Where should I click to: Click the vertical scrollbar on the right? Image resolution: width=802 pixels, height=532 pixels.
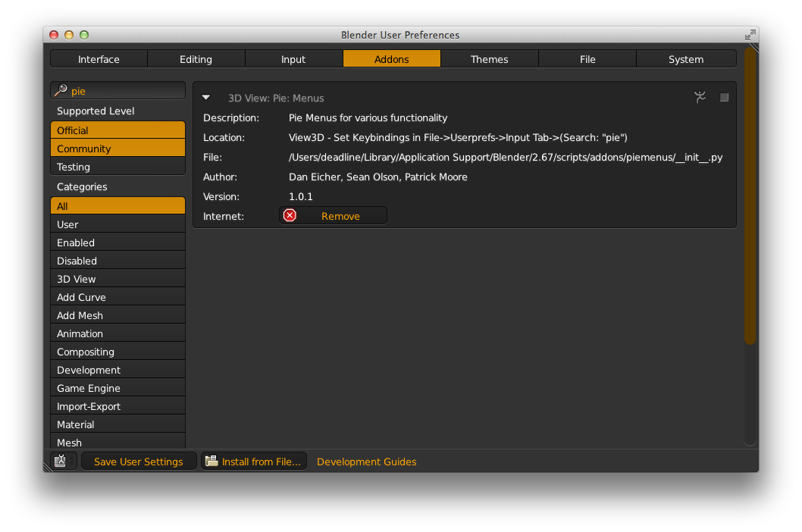click(x=750, y=197)
